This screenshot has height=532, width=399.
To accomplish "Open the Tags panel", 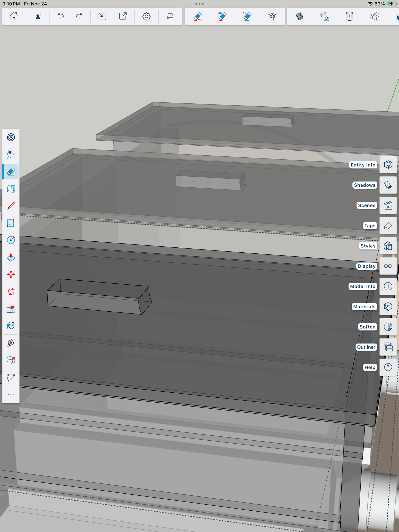I will click(388, 226).
